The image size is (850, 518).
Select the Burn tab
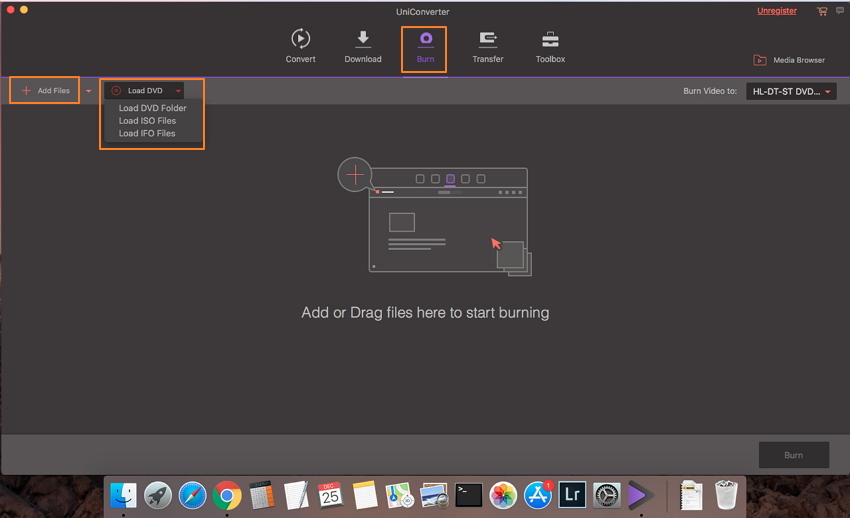click(425, 48)
